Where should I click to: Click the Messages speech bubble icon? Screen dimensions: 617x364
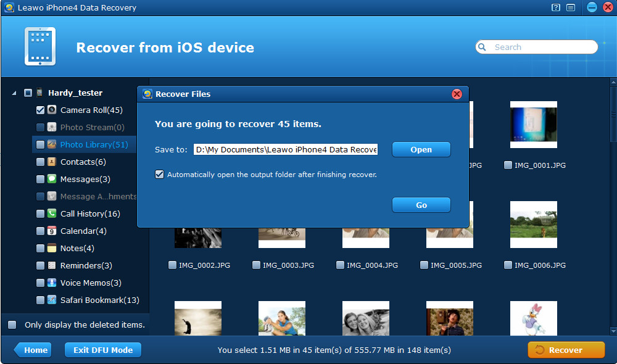pos(52,179)
